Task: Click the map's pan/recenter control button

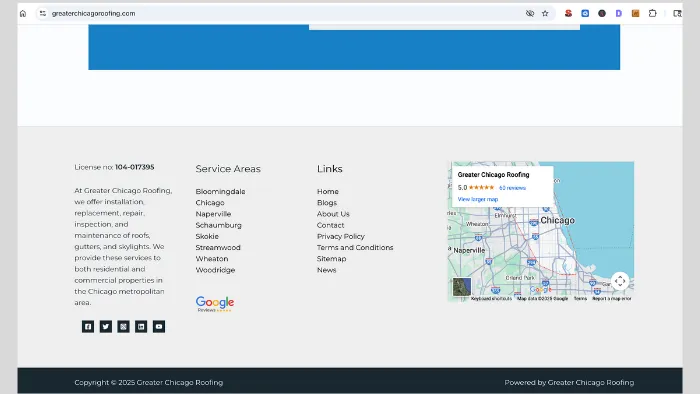Action: (620, 281)
